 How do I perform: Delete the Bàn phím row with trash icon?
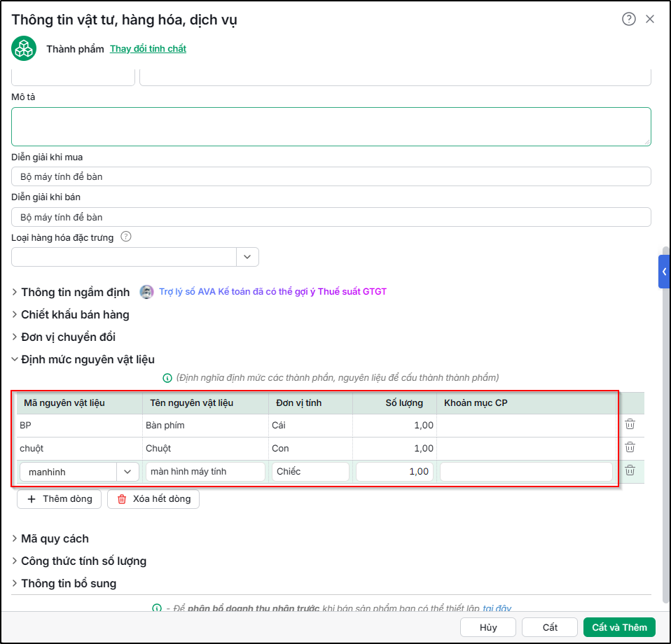coord(630,424)
